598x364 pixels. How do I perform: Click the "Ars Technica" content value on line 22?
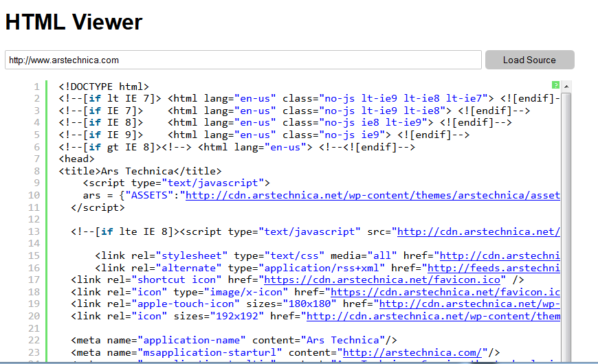tap(343, 341)
